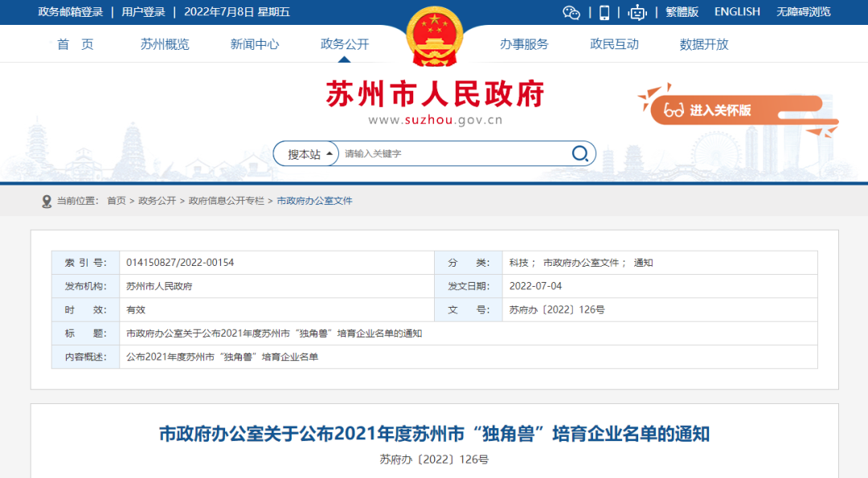Open the intelligent Q&A robot icon
The width and height of the screenshot is (868, 478).
637,12
